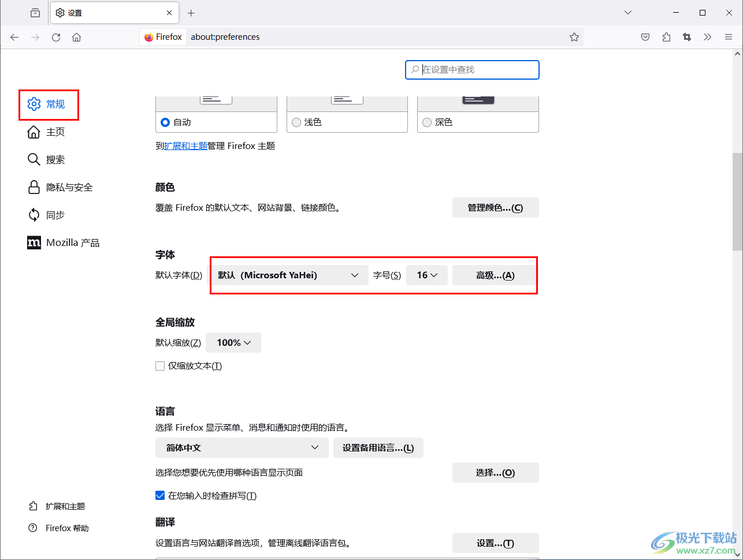Uncheck 在您输入时检查拼写 checkbox
This screenshot has width=743, height=560.
[x=160, y=495]
